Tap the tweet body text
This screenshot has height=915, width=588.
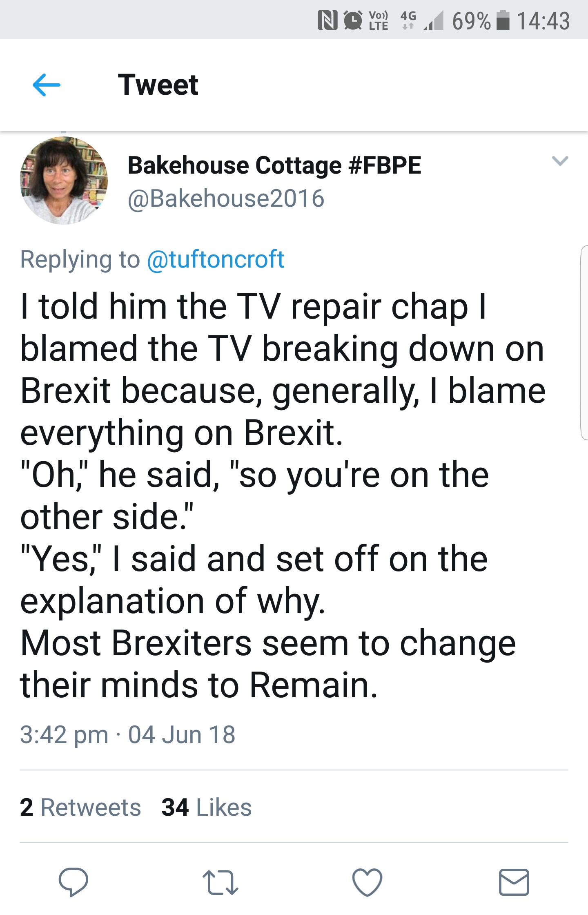point(282,494)
